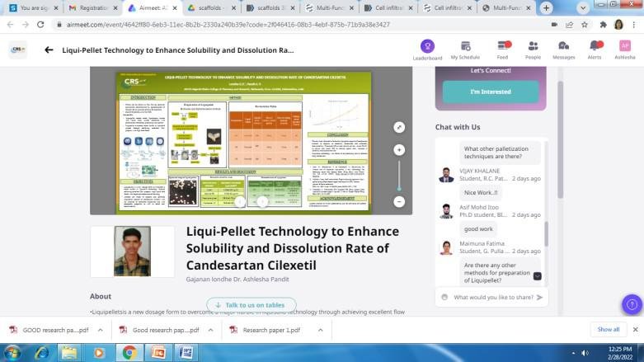The height and width of the screenshot is (362, 644).
Task: Click the poster zoom slider
Action: tap(399, 176)
